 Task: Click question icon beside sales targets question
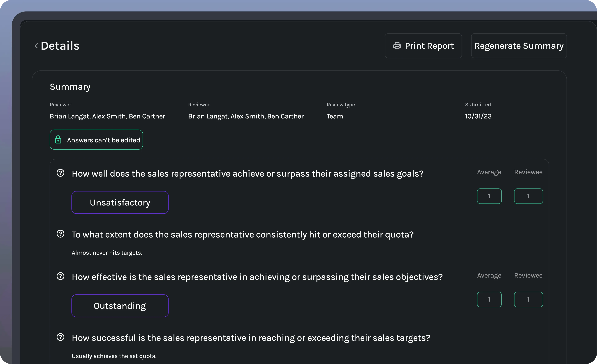click(x=60, y=337)
